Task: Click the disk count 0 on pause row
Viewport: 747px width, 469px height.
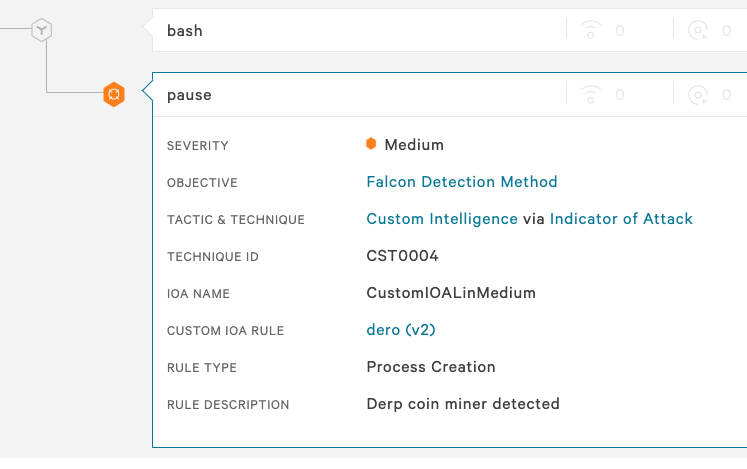Action: (726, 95)
